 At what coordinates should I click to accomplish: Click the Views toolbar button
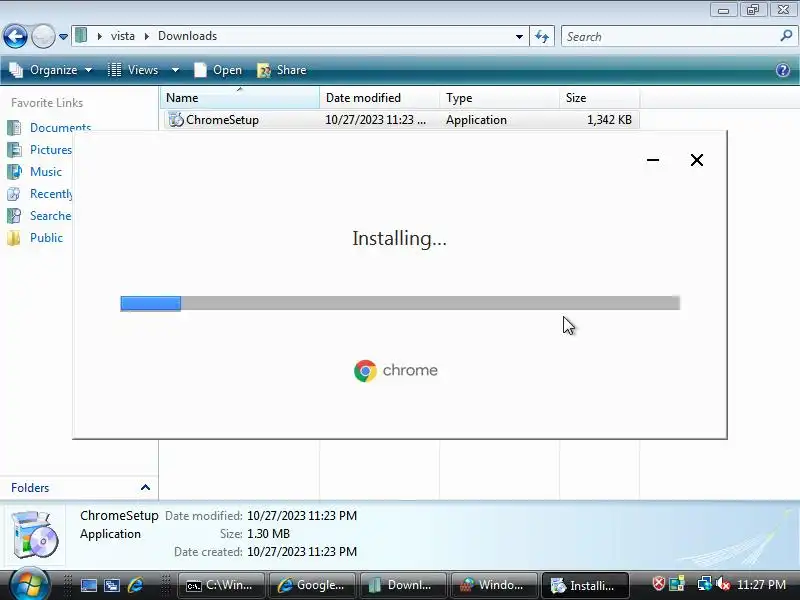[x=134, y=70]
